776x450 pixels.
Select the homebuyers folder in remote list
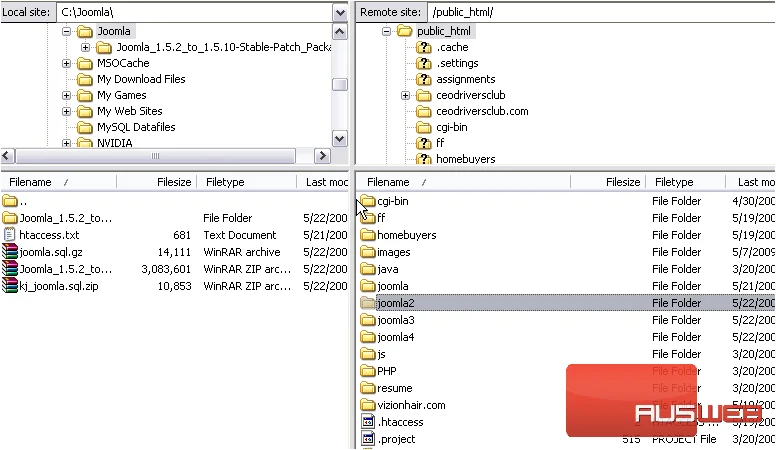click(407, 235)
